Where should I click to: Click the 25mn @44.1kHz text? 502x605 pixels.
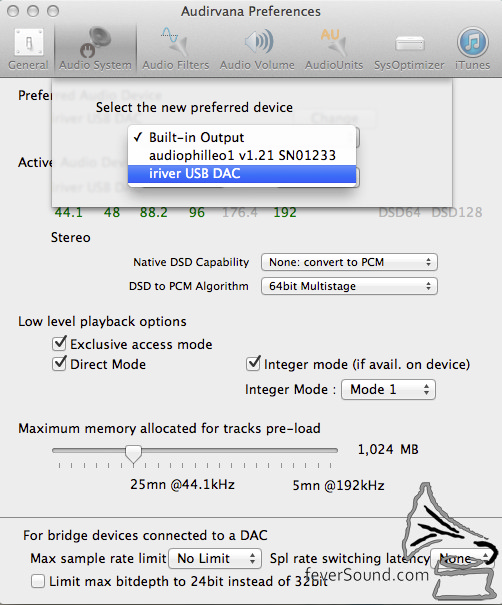[x=182, y=484]
